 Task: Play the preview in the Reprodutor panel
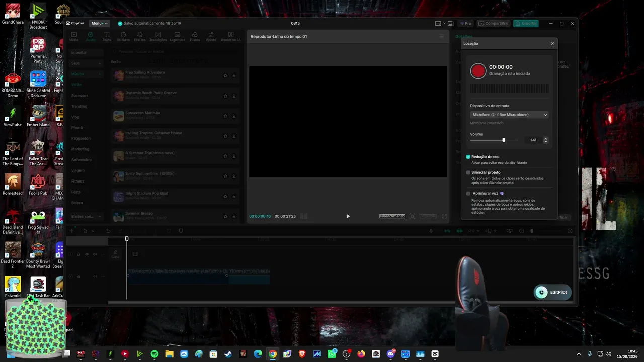348,216
